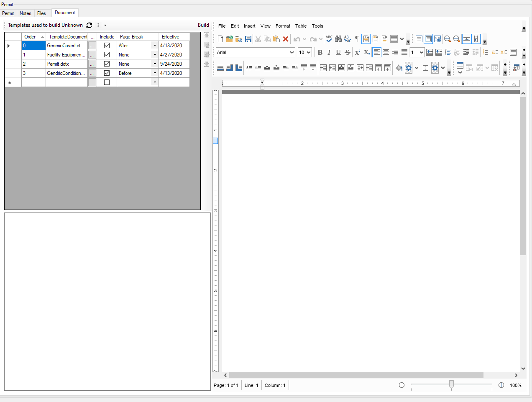The height and width of the screenshot is (402, 532).
Task: Select the Find and Replace icon
Action: point(338,38)
